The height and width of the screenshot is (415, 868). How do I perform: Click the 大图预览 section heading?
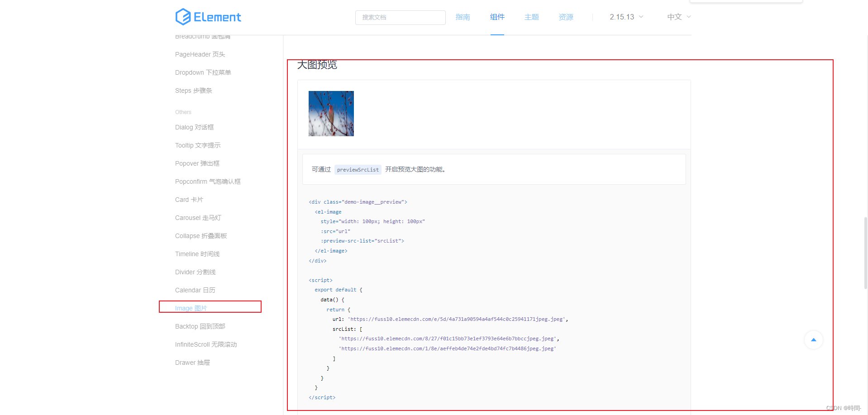[317, 65]
